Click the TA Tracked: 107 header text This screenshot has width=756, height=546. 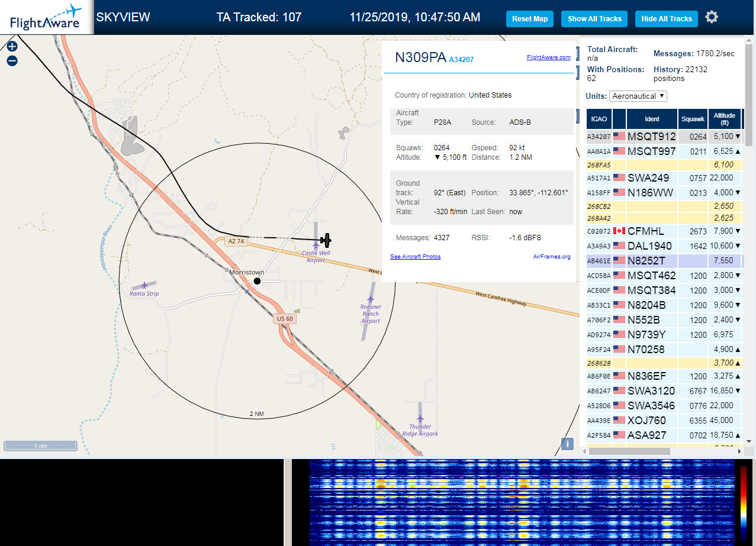(259, 17)
